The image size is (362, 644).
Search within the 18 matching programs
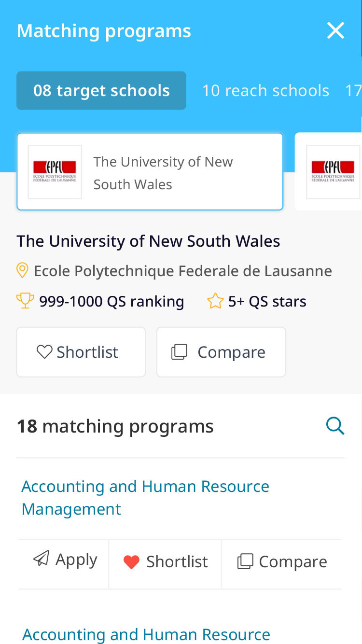coord(335,426)
